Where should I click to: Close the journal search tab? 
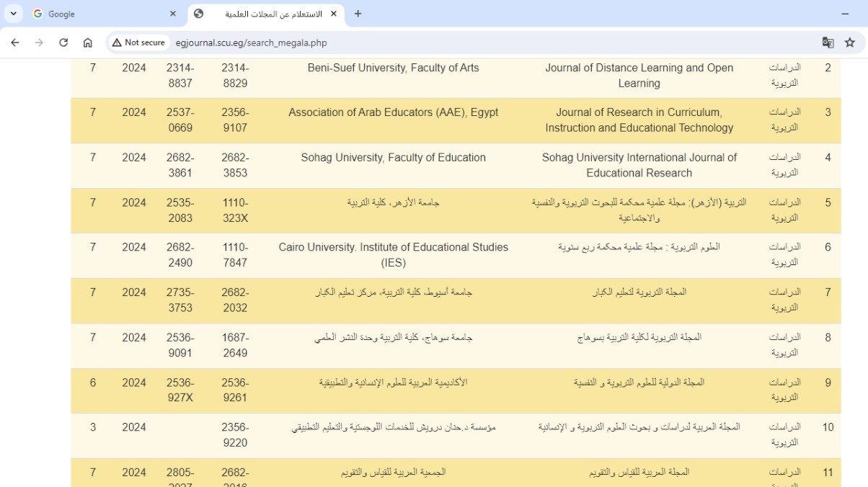pos(334,14)
